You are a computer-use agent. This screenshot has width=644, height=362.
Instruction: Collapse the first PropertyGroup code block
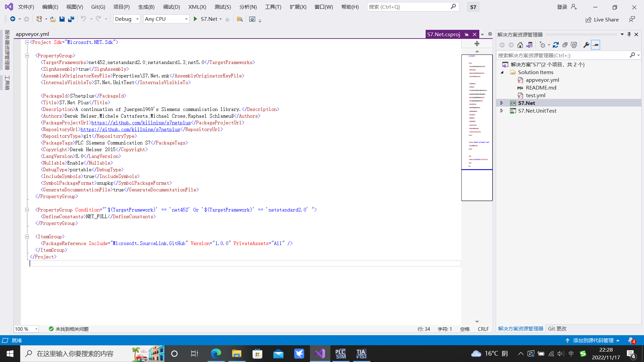tap(27, 56)
